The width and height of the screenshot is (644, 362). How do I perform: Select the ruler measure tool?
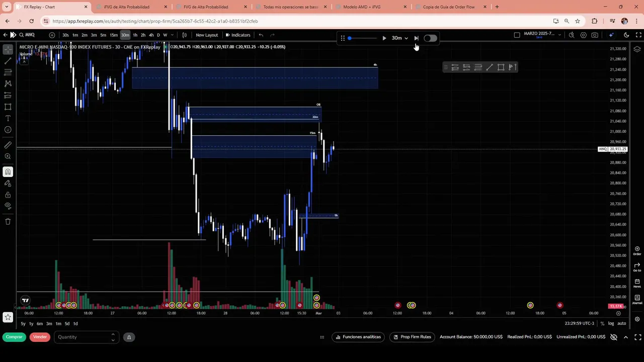pos(8,145)
